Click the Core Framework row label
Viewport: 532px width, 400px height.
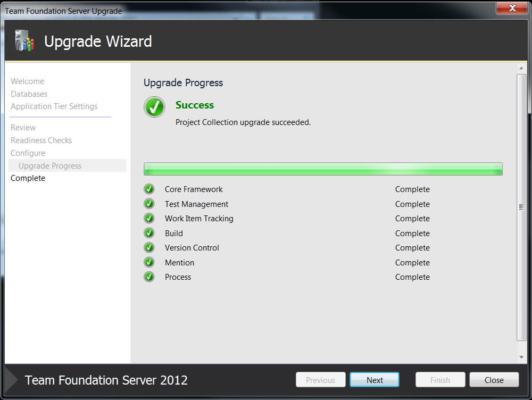click(x=194, y=189)
